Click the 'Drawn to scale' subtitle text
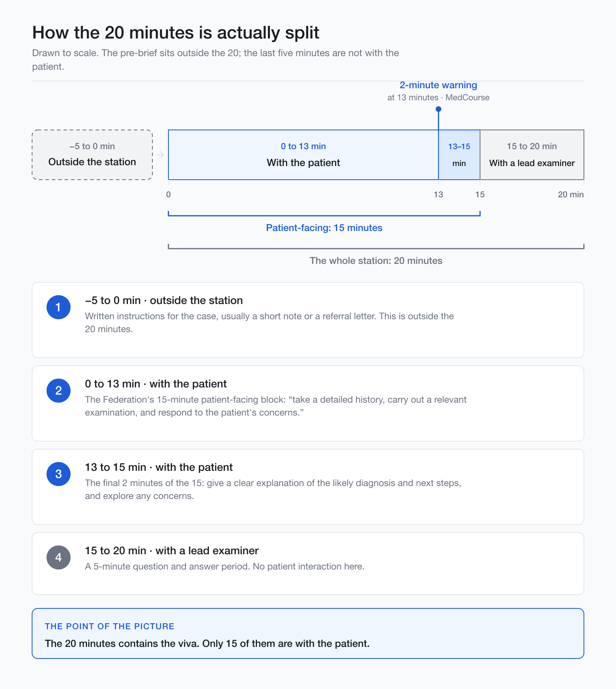 pos(215,60)
